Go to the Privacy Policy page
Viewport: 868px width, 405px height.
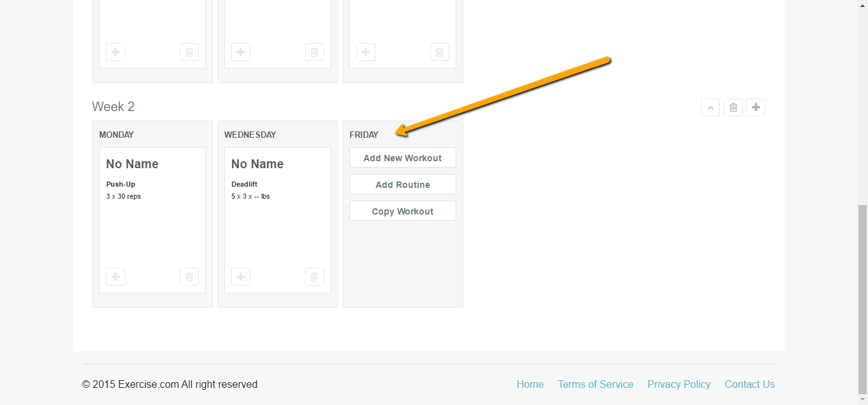pyautogui.click(x=679, y=384)
